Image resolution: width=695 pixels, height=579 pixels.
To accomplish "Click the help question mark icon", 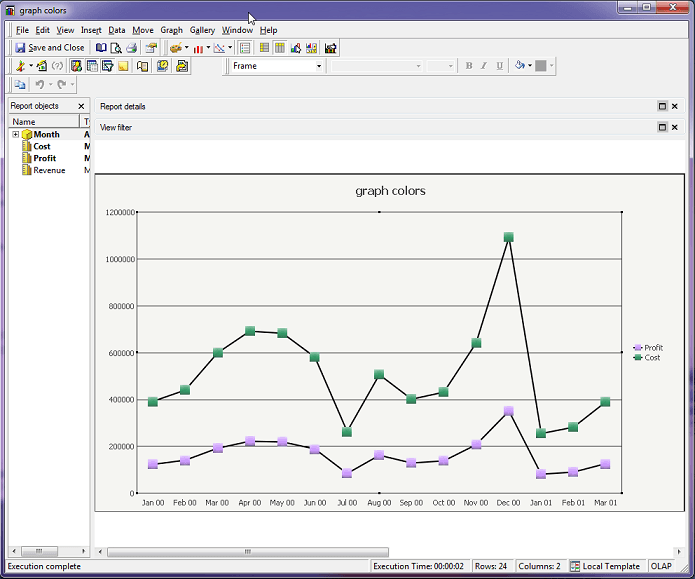I will 58,66.
